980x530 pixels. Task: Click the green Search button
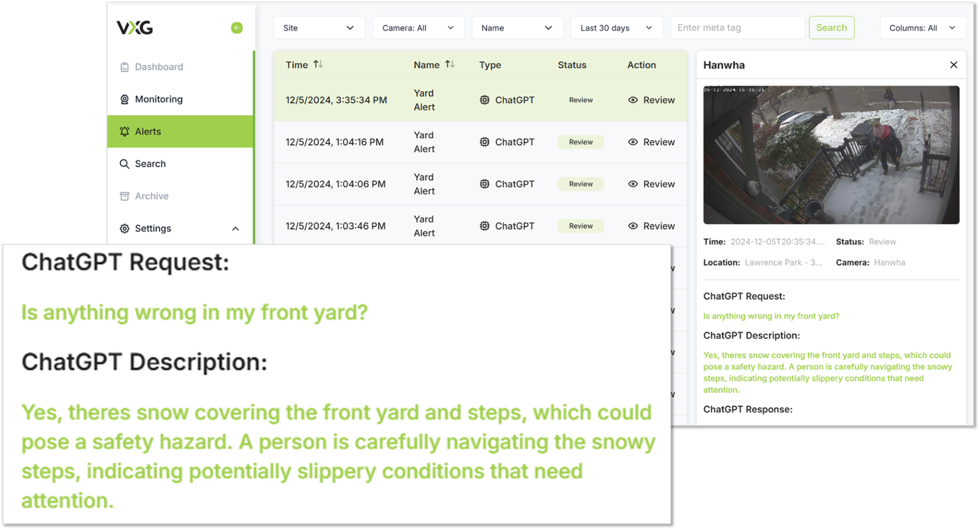click(x=831, y=28)
